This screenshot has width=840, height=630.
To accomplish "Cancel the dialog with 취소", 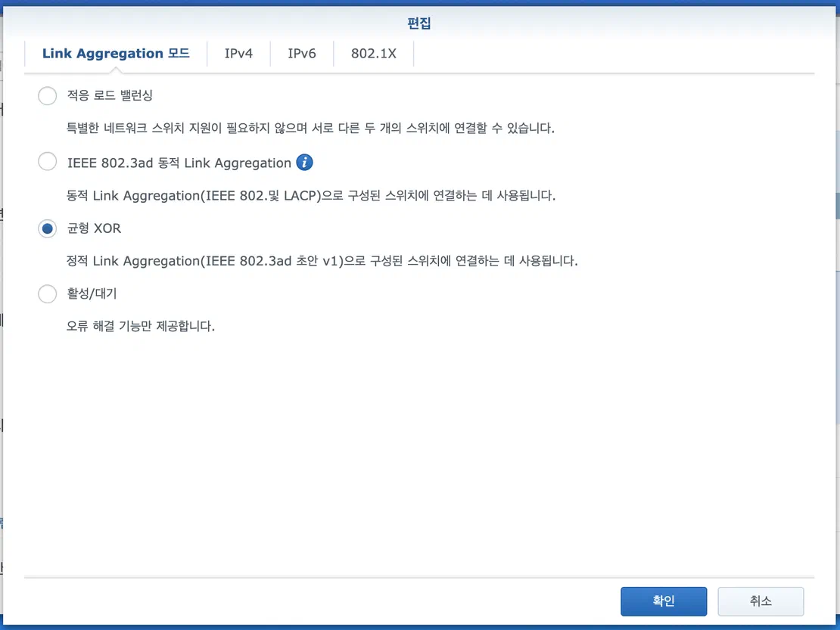I will pyautogui.click(x=761, y=601).
